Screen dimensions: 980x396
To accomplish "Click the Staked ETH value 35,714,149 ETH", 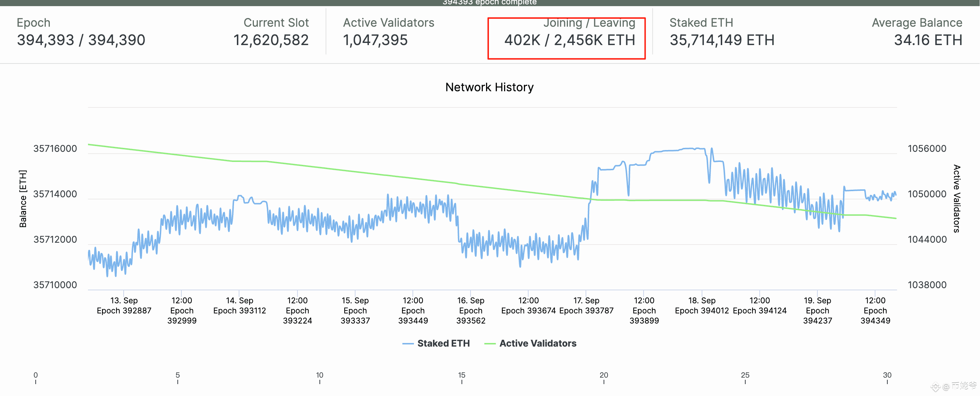I will [722, 40].
